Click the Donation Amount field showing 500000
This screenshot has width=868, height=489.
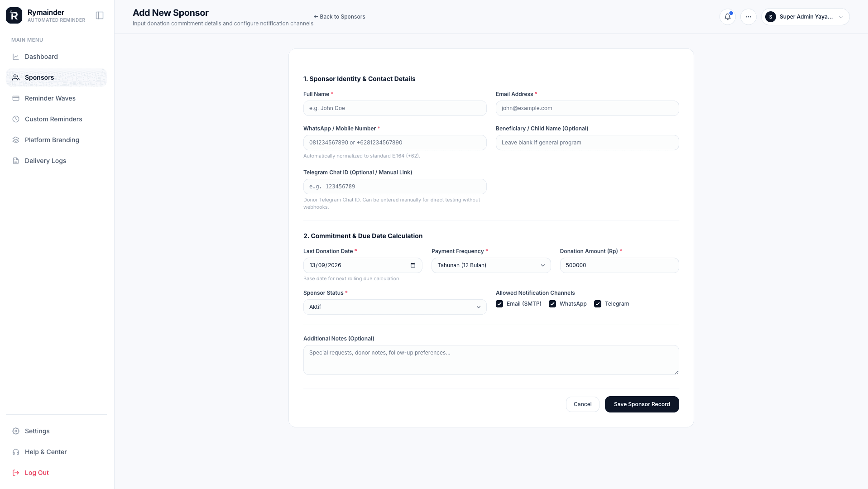tap(619, 265)
